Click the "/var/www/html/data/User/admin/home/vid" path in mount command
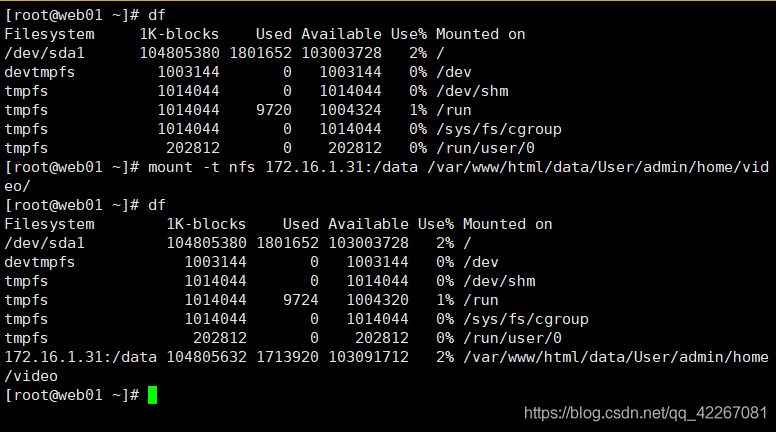 (598, 167)
